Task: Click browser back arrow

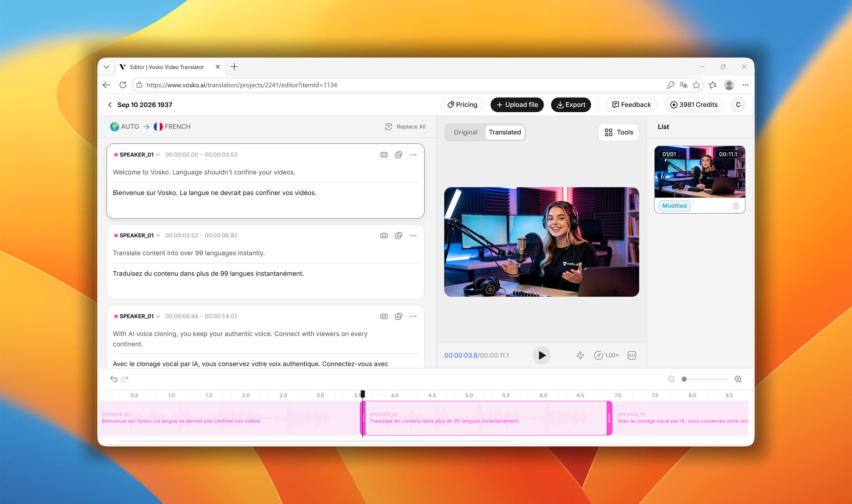Action: tap(106, 85)
